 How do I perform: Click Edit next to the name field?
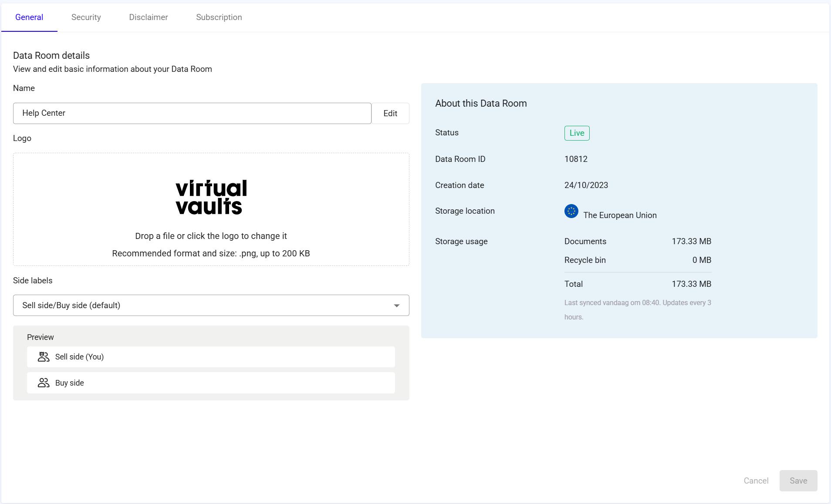coord(390,114)
